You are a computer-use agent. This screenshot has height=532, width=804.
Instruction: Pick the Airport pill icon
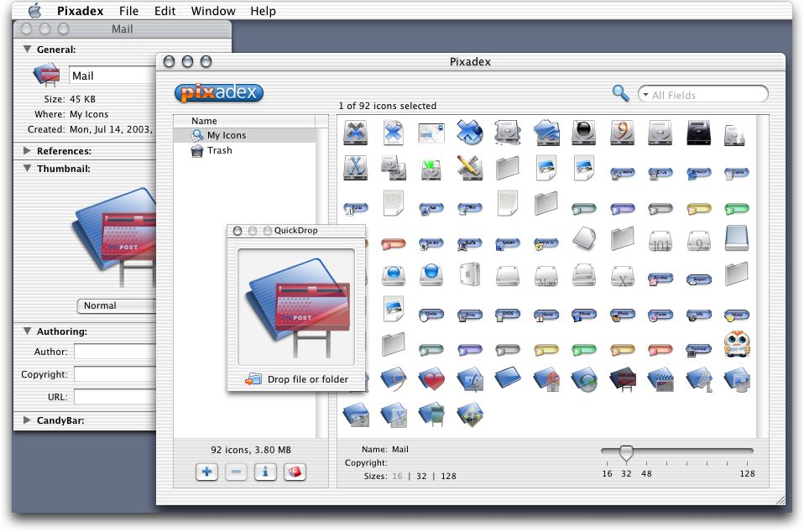pyautogui.click(x=698, y=279)
